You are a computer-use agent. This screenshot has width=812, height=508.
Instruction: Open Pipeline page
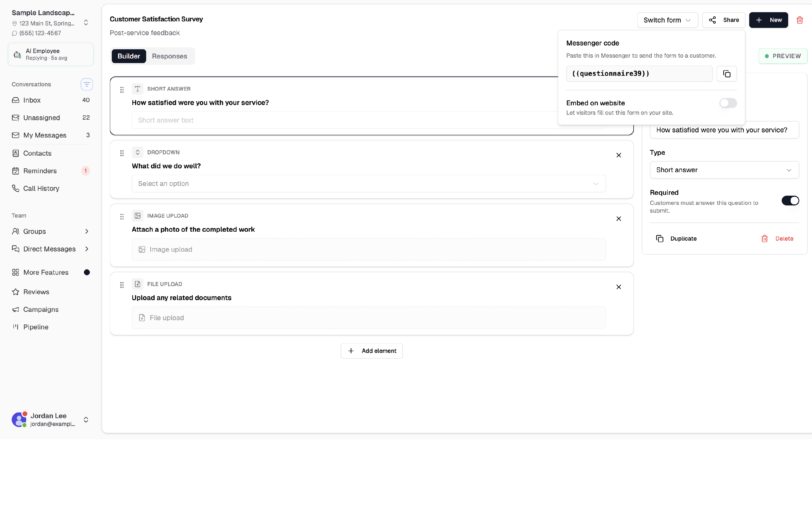51,327
